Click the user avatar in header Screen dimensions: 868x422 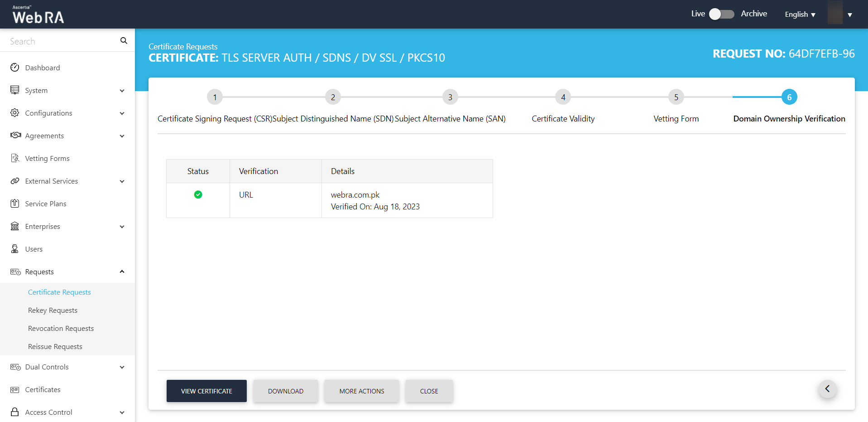[x=835, y=13]
